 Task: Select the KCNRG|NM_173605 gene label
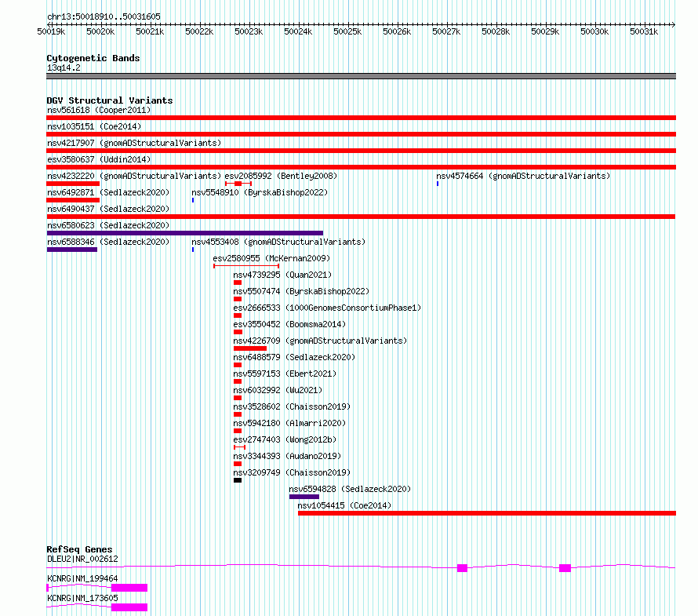[82, 598]
